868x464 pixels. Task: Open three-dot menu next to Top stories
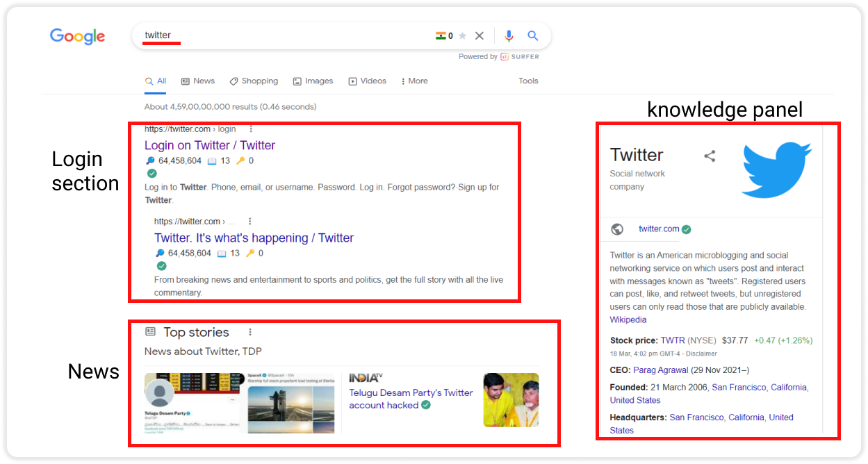coord(250,332)
